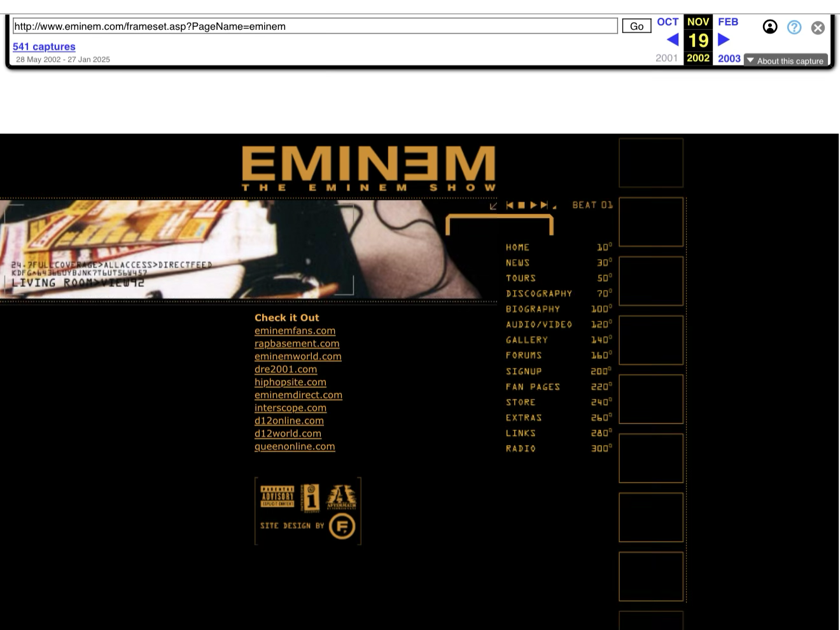The height and width of the screenshot is (630, 840).
Task: Open the Interscope Records logo
Action: click(x=311, y=498)
